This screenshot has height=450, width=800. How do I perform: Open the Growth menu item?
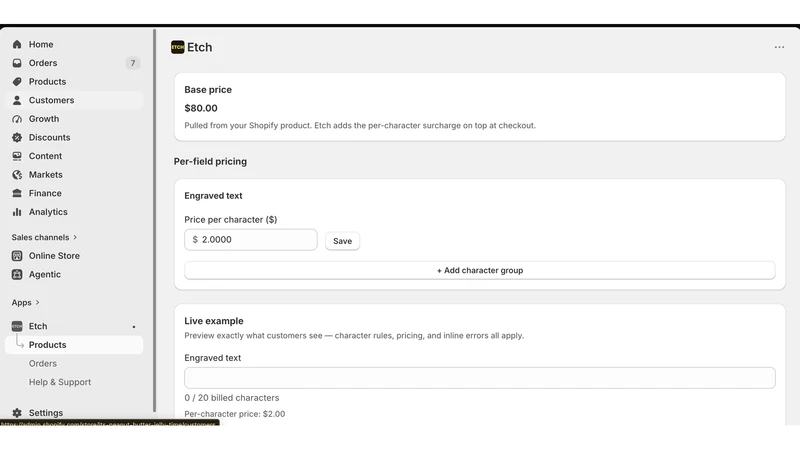[74, 119]
